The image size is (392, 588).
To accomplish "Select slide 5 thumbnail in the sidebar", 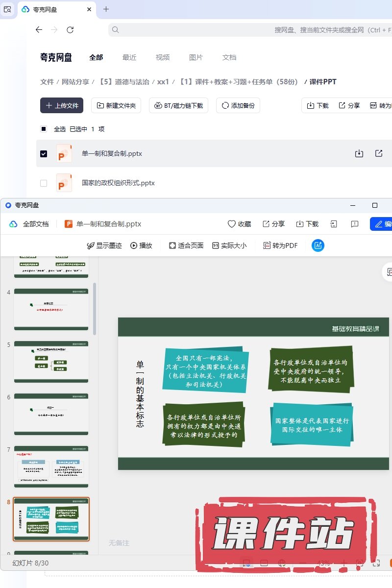I will click(x=51, y=362).
